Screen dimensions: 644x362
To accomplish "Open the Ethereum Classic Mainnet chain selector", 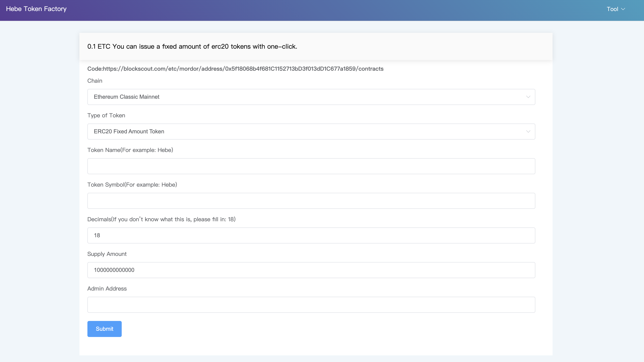I will (311, 97).
